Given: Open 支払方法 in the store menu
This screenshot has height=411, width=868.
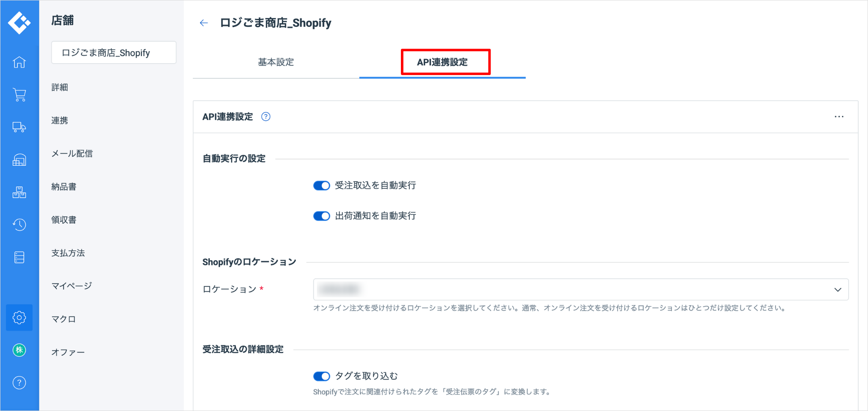Looking at the screenshot, I should click(68, 253).
